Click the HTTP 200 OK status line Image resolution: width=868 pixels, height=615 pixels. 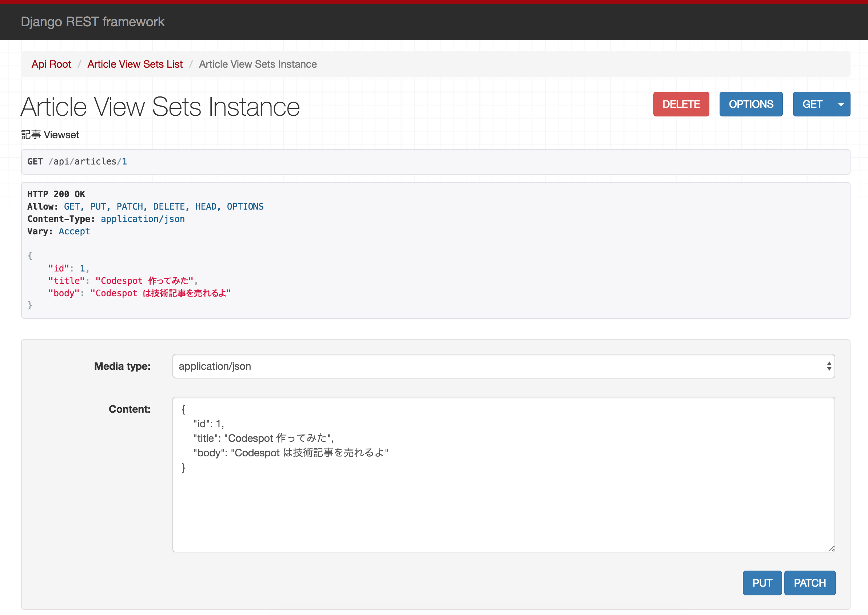click(56, 194)
